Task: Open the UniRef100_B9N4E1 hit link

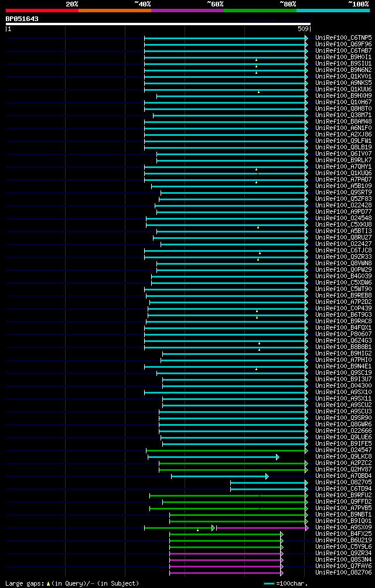Action: pyautogui.click(x=343, y=367)
